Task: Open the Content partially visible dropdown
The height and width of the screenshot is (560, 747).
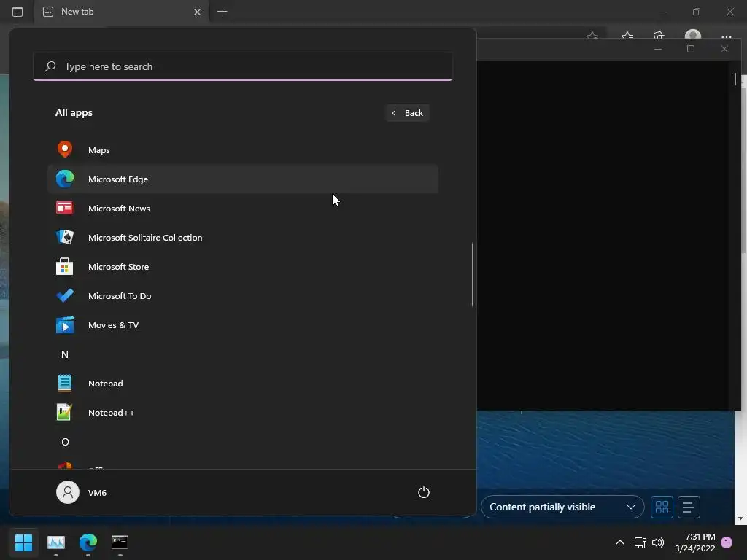Action: [562, 507]
